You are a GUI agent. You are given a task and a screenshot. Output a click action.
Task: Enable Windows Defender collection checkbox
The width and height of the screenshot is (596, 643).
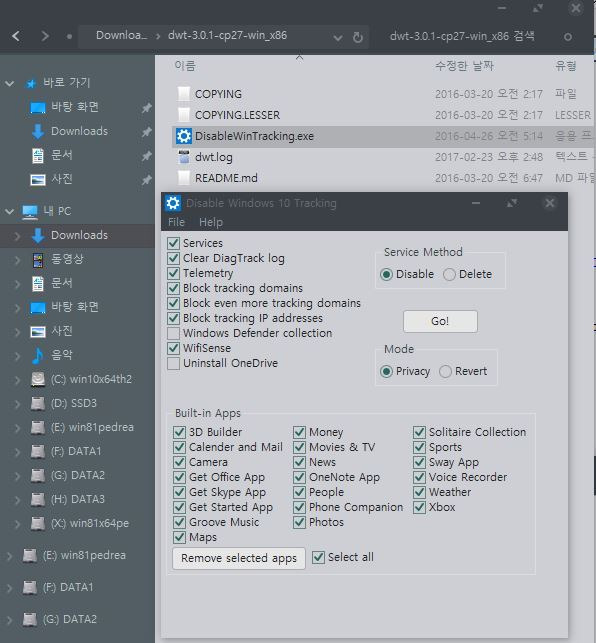174,333
